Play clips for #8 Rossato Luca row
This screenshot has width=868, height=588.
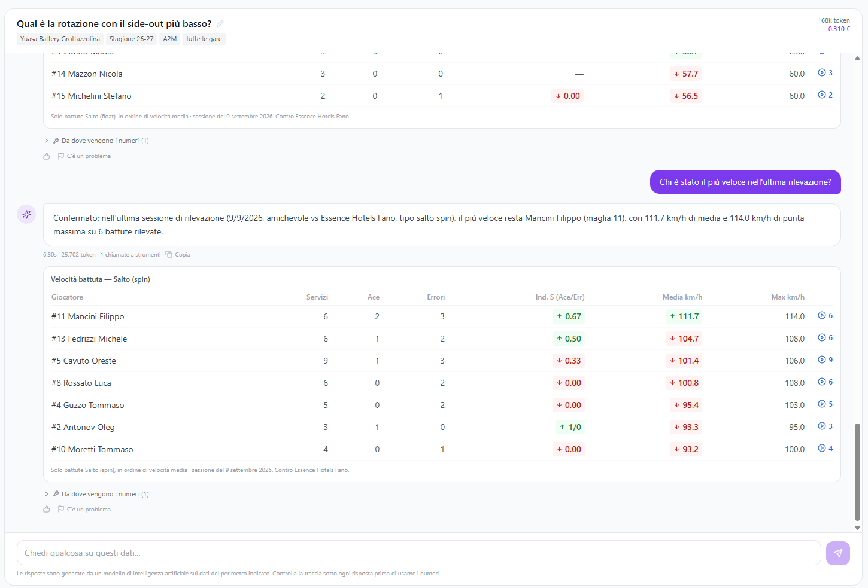(x=825, y=382)
